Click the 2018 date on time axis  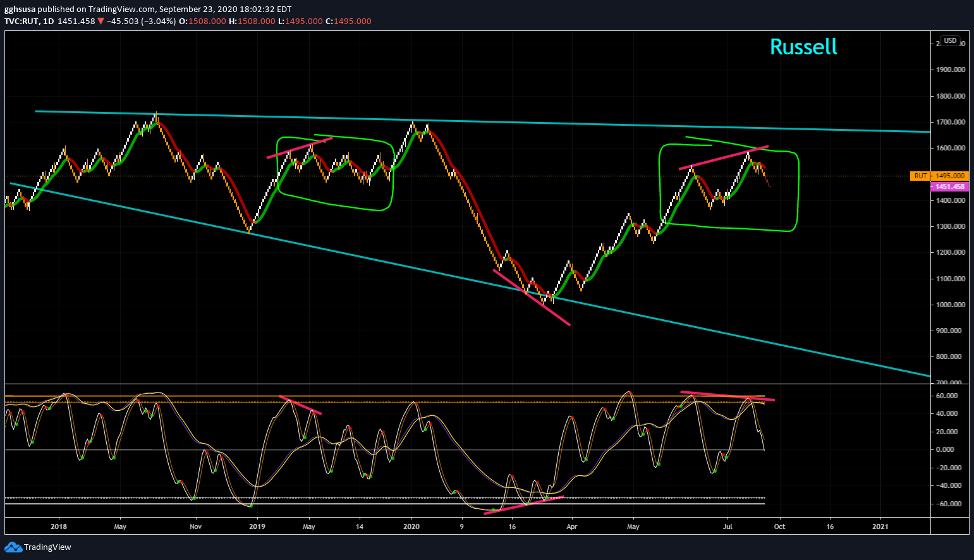(x=59, y=526)
